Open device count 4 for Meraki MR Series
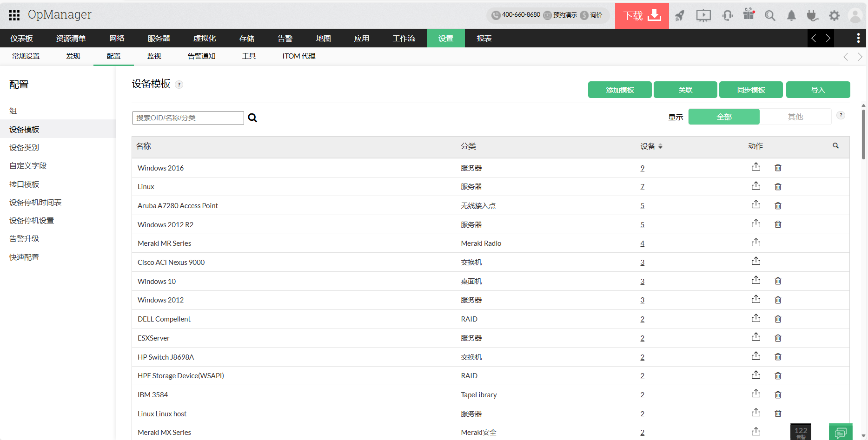The width and height of the screenshot is (868, 440). click(643, 243)
